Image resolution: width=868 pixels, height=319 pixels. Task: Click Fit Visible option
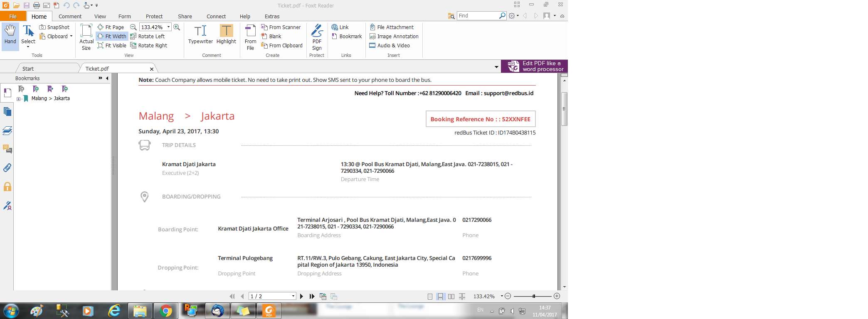(112, 45)
